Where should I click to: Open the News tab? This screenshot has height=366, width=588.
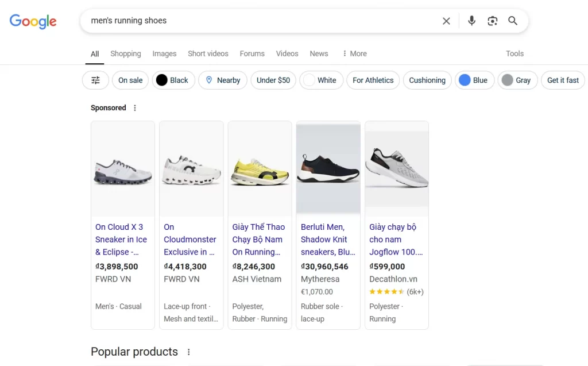pyautogui.click(x=319, y=53)
